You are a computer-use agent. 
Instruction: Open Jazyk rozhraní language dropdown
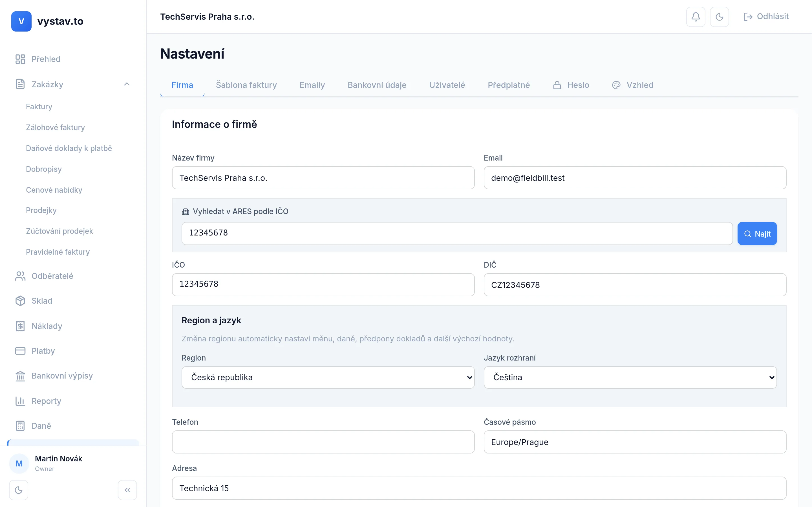click(x=630, y=377)
